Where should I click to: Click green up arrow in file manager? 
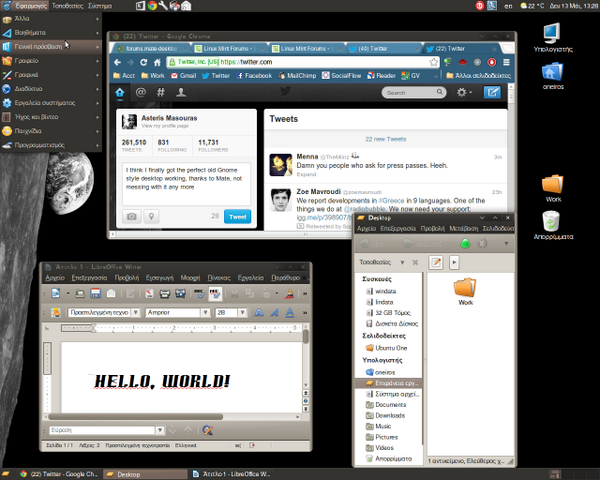click(x=465, y=243)
